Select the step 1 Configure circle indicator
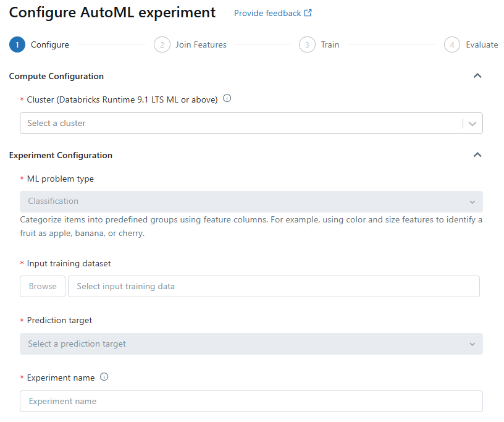Screen dimensions: 504x422 [x=15, y=44]
